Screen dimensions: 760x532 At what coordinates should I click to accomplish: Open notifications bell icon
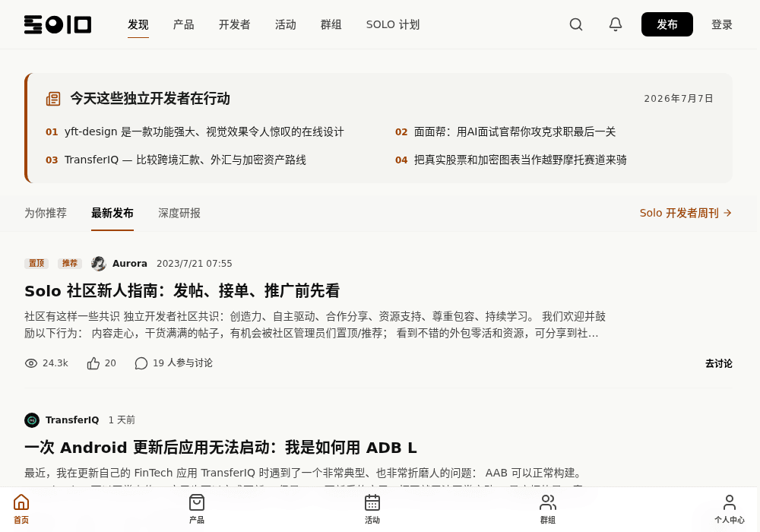point(616,24)
